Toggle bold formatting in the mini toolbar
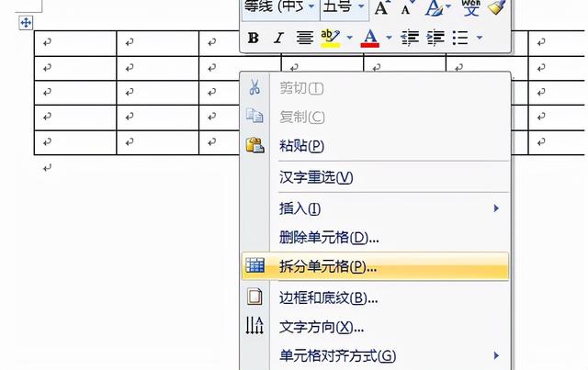The height and width of the screenshot is (370, 588). click(254, 38)
